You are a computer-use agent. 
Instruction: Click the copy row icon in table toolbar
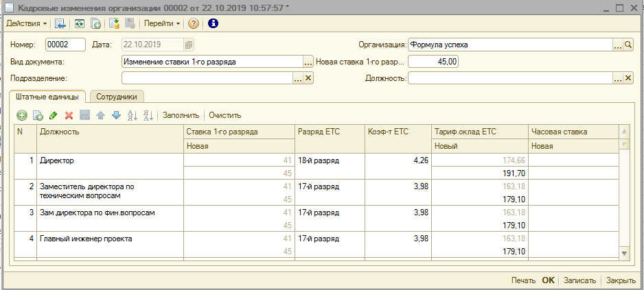[38, 115]
